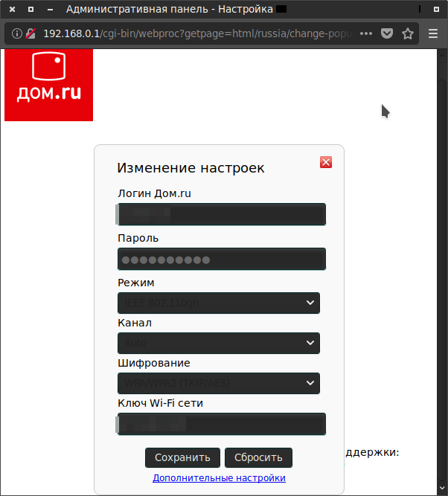Open the Firefox hamburger menu
The image size is (448, 496).
433,33
